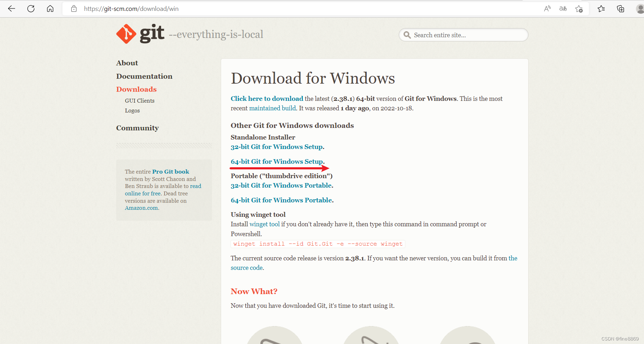Click the 'Standalone Installer' heading

pyautogui.click(x=263, y=137)
